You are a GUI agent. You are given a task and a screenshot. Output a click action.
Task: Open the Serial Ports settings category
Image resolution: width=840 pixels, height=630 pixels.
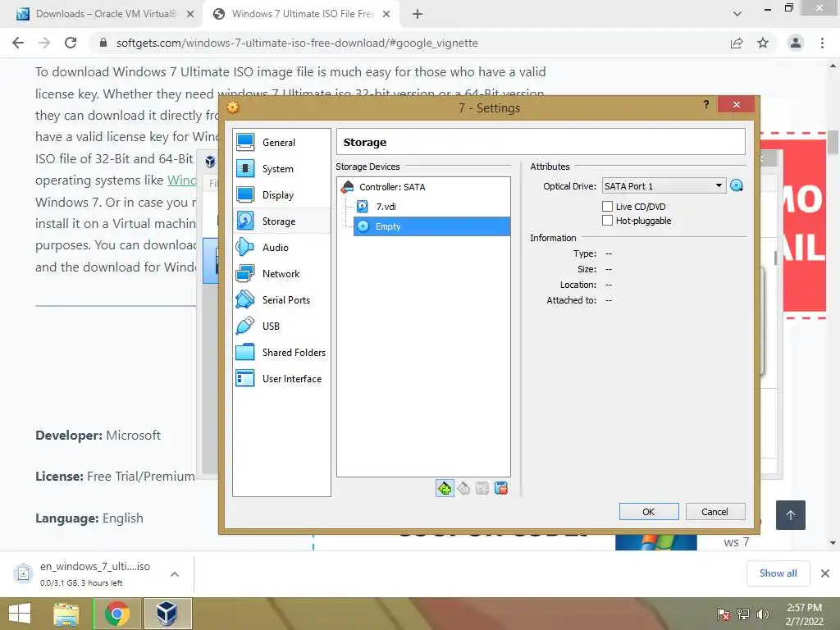281,300
